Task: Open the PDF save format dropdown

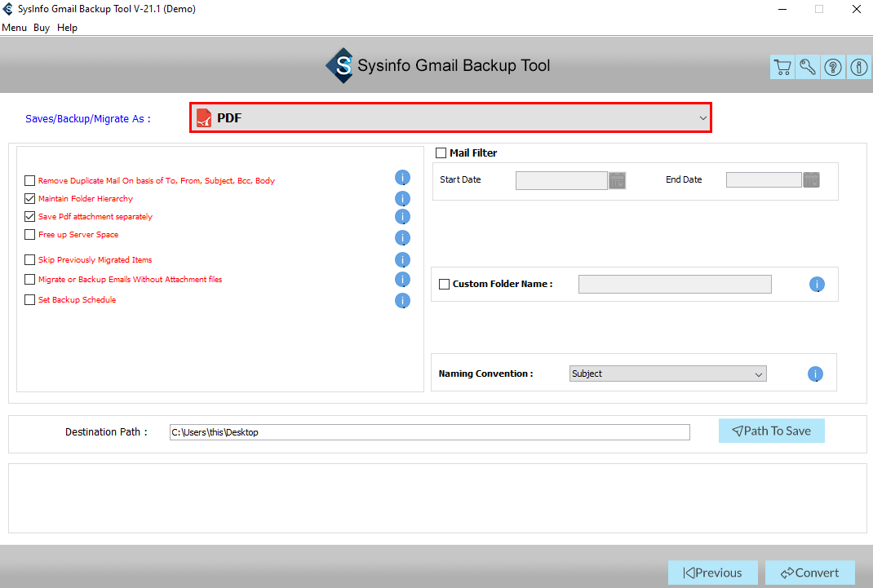Action: tap(450, 118)
